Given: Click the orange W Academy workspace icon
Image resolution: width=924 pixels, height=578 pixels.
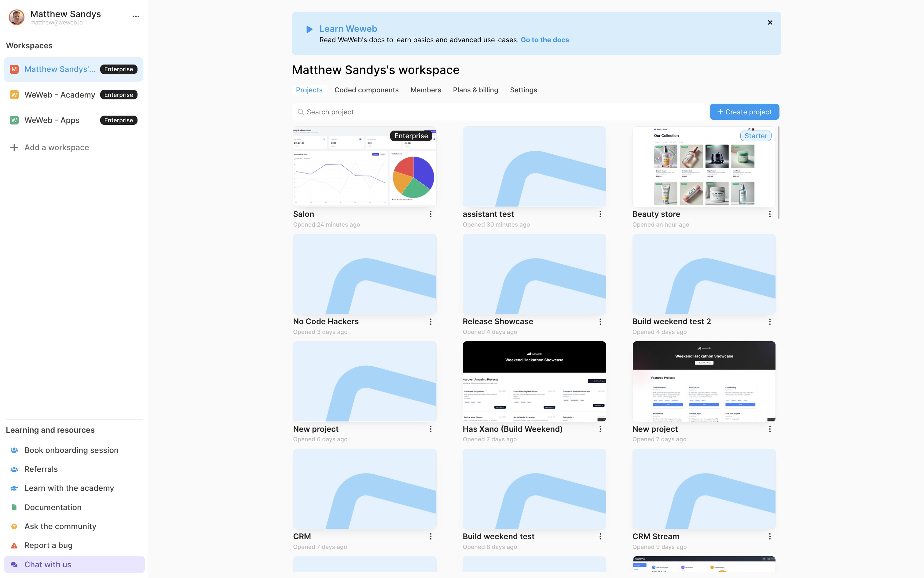Looking at the screenshot, I should [14, 95].
